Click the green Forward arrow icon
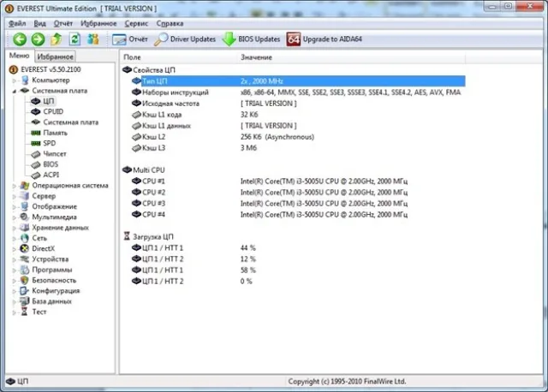This screenshot has width=548, height=392. click(38, 39)
